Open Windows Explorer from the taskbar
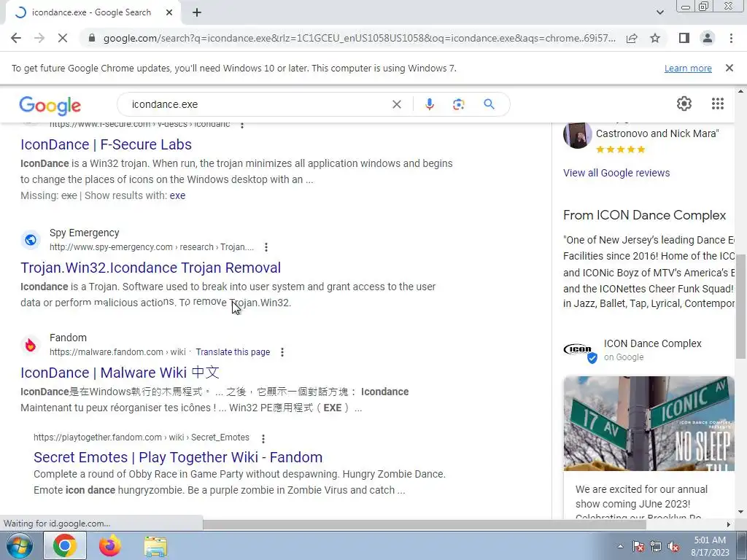The image size is (747, 560). click(x=155, y=545)
